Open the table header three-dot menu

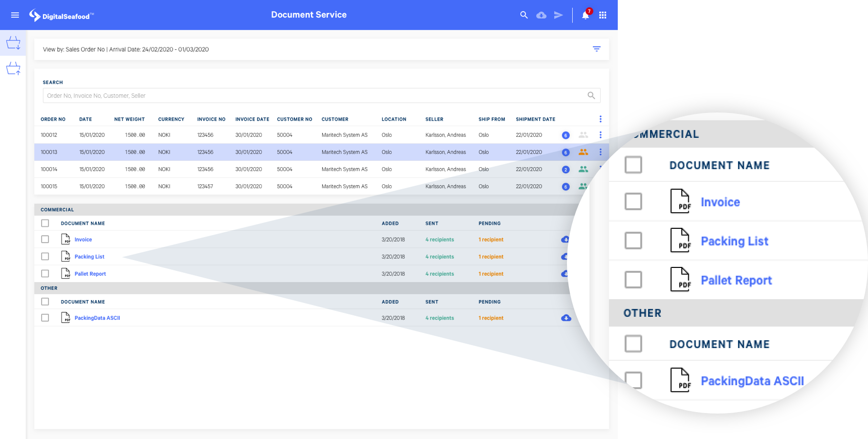600,119
